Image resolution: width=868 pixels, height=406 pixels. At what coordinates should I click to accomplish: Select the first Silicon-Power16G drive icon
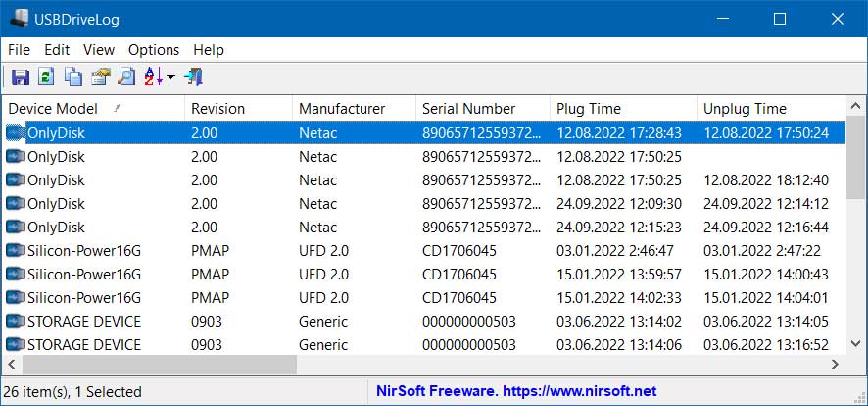point(16,251)
